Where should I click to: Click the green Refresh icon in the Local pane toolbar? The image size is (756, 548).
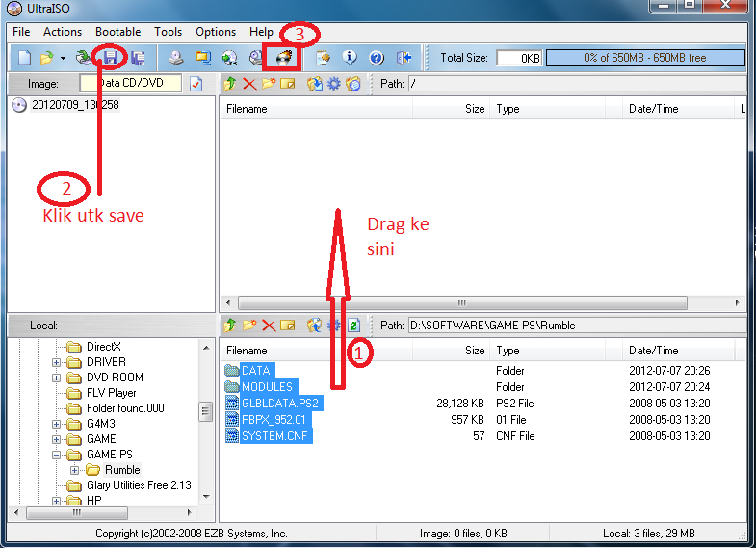(353, 326)
